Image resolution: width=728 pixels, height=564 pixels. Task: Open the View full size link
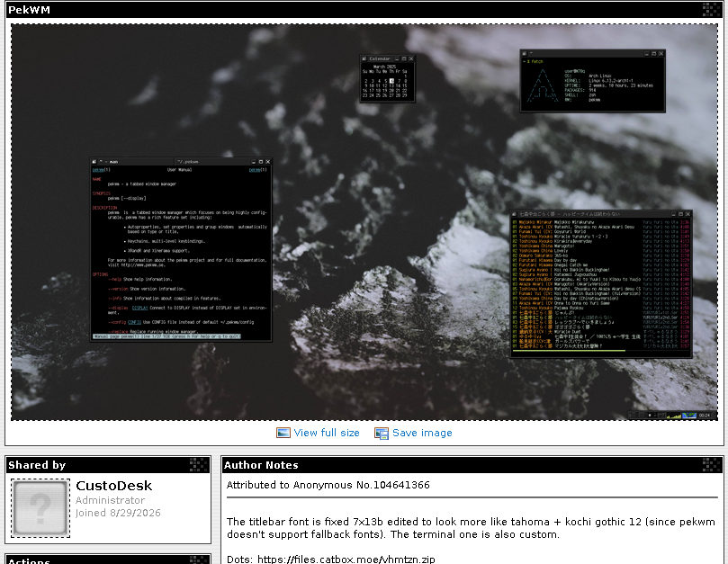[x=327, y=433]
